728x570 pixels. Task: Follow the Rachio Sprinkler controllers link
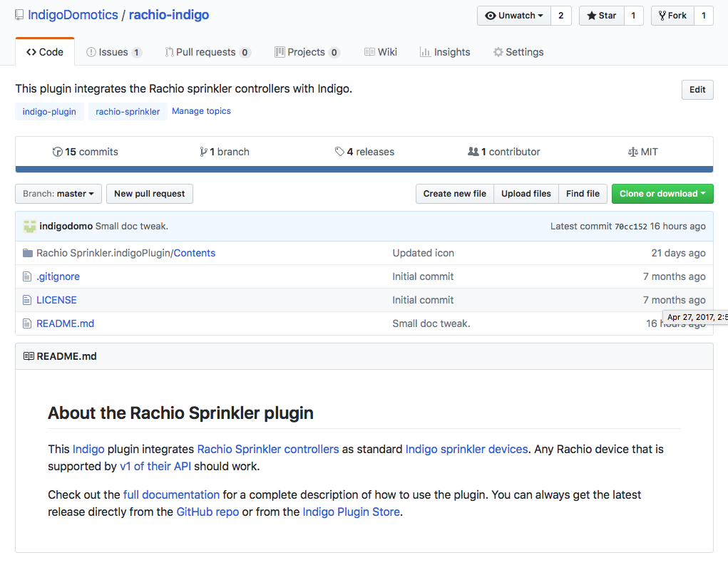[x=268, y=450]
